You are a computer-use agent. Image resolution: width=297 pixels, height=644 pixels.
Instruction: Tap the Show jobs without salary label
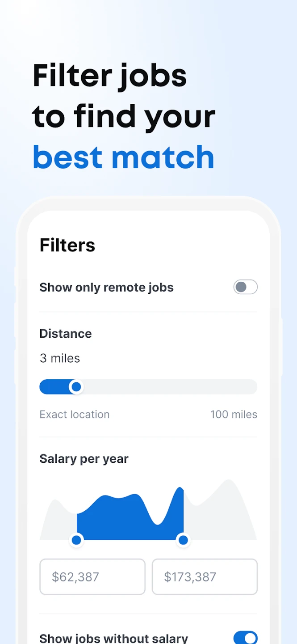pyautogui.click(x=113, y=638)
